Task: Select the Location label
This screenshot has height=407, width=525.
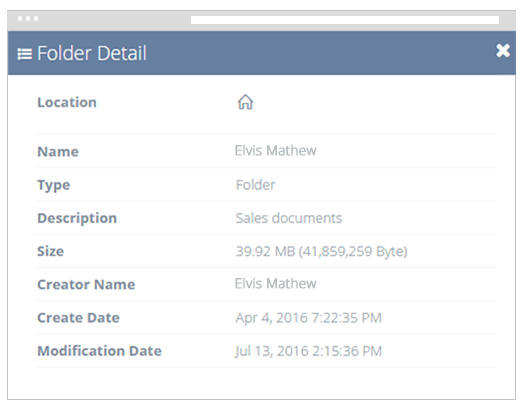Action: 67,102
